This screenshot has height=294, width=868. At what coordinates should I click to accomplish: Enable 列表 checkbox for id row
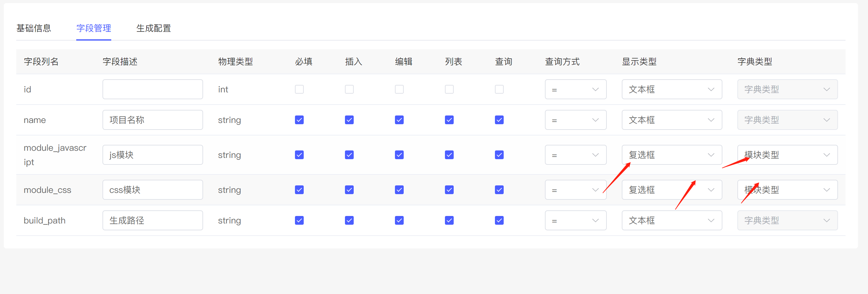pyautogui.click(x=449, y=89)
